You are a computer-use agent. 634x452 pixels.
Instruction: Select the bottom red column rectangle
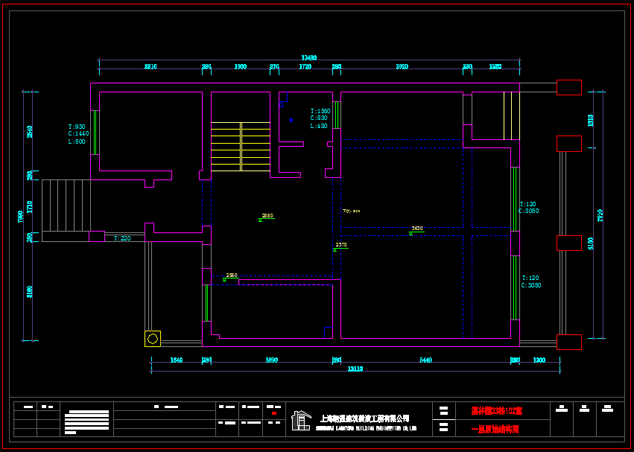569,342
